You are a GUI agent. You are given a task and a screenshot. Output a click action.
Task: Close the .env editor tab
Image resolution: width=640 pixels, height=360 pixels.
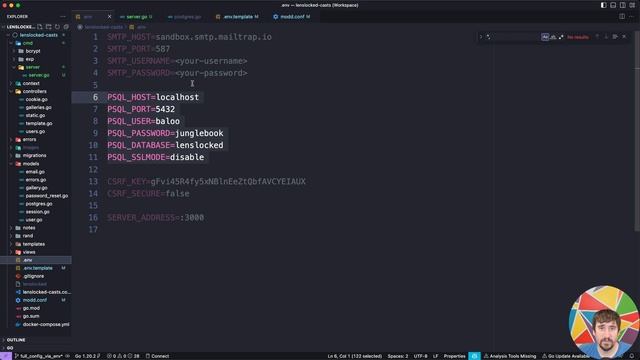pyautogui.click(x=109, y=17)
